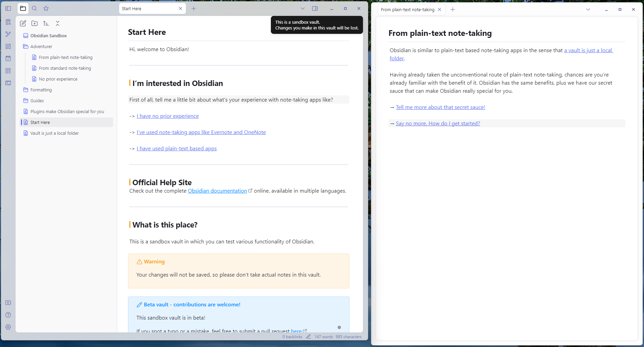Open today's daily note via calendar icon
The height and width of the screenshot is (347, 644).
[x=8, y=58]
